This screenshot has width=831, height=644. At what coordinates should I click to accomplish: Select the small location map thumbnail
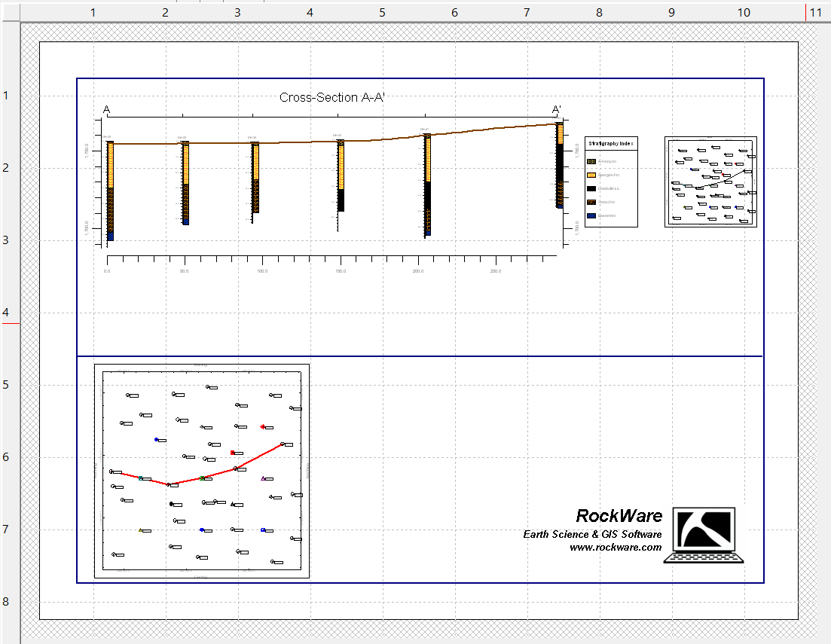click(x=710, y=182)
